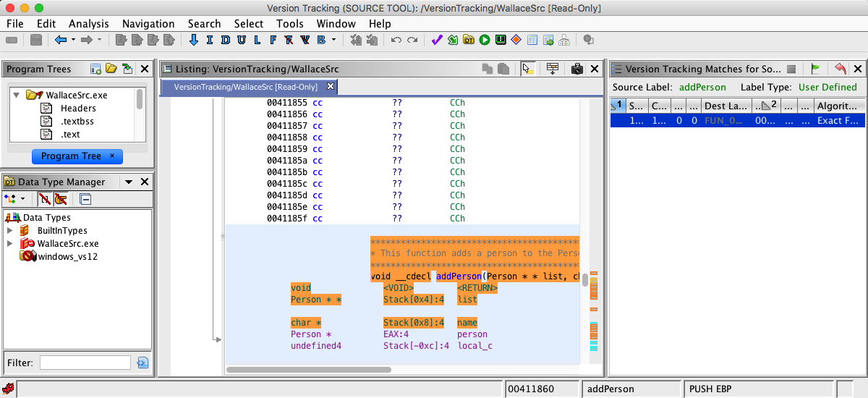Click the green flag in Matches panel

pyautogui.click(x=815, y=69)
